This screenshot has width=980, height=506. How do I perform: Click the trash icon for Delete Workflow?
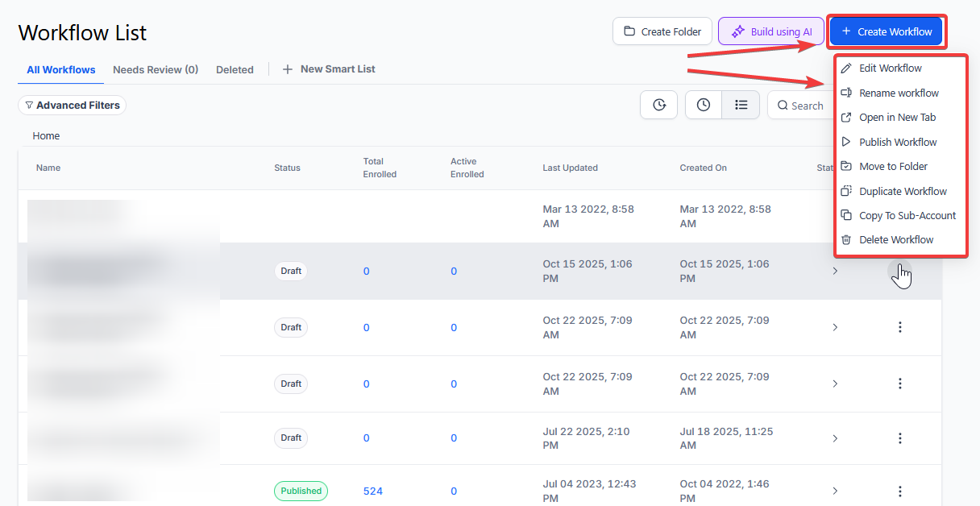(x=846, y=240)
